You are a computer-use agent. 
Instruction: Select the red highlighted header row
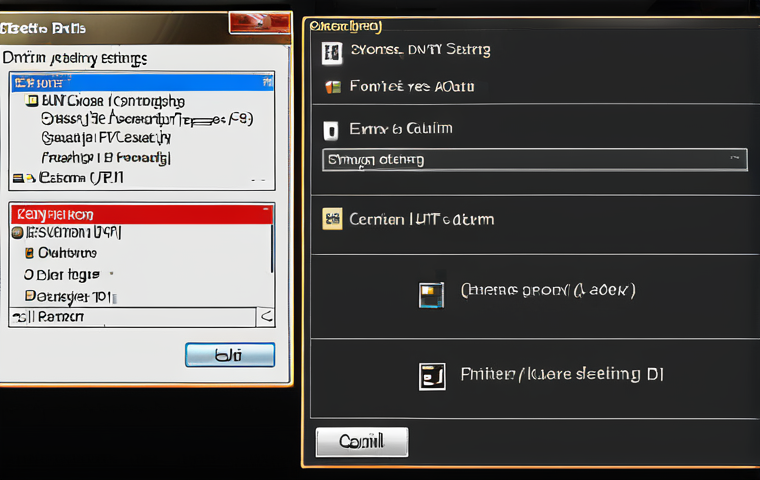coord(142,214)
